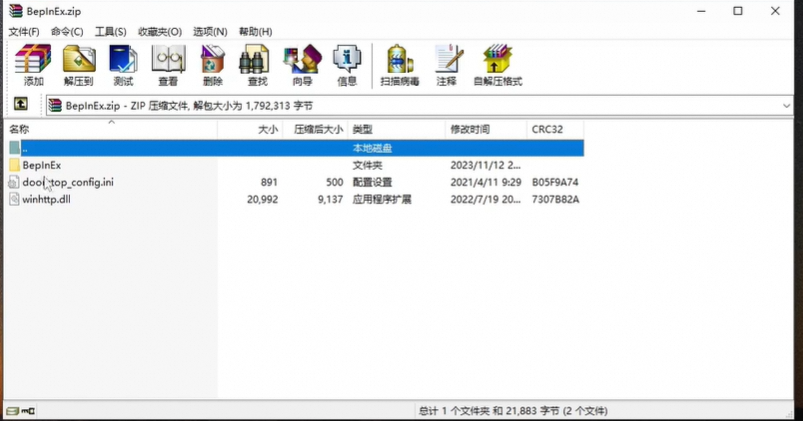Open the 帮助(H) menu
This screenshot has width=803, height=421.
click(x=256, y=32)
